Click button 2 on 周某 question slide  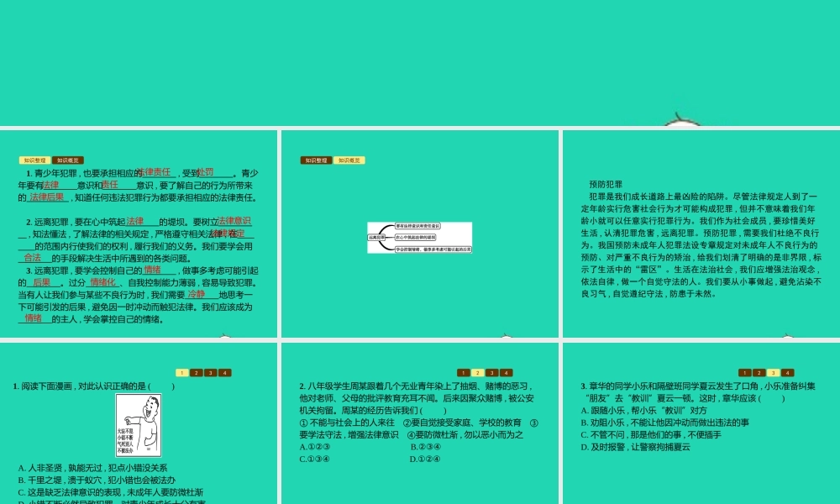478,373
